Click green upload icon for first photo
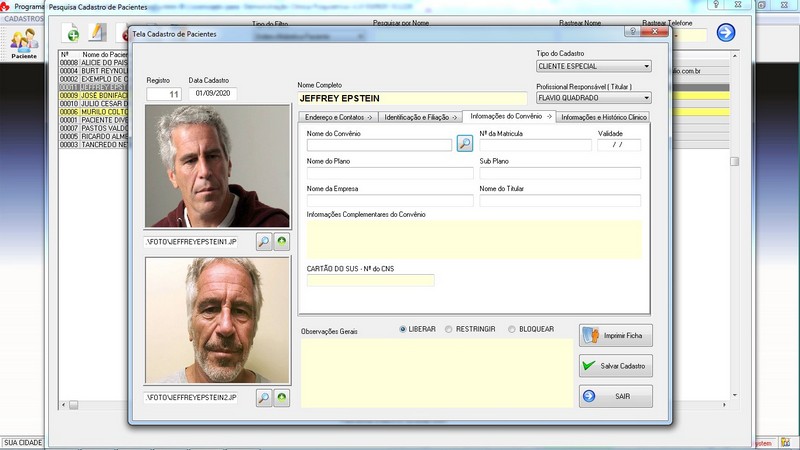The height and width of the screenshot is (450, 800). click(282, 241)
